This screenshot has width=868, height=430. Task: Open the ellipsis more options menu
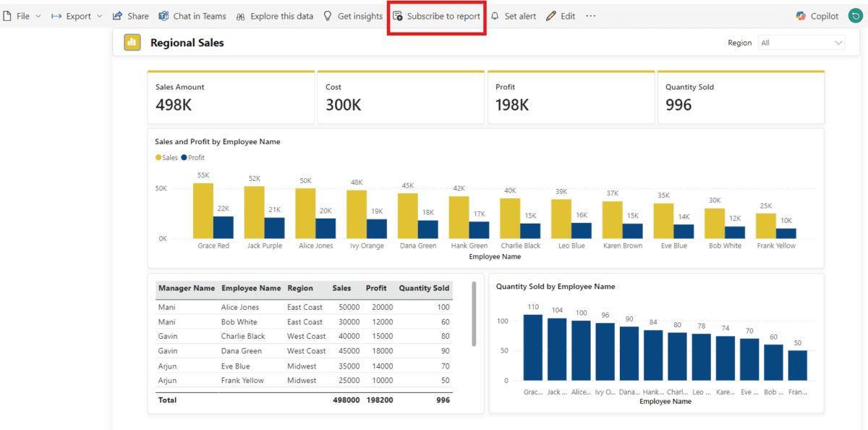coord(590,15)
